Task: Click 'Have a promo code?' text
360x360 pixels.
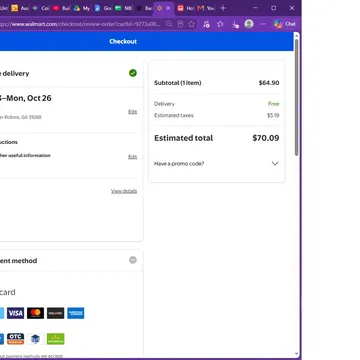Action: coord(179,164)
